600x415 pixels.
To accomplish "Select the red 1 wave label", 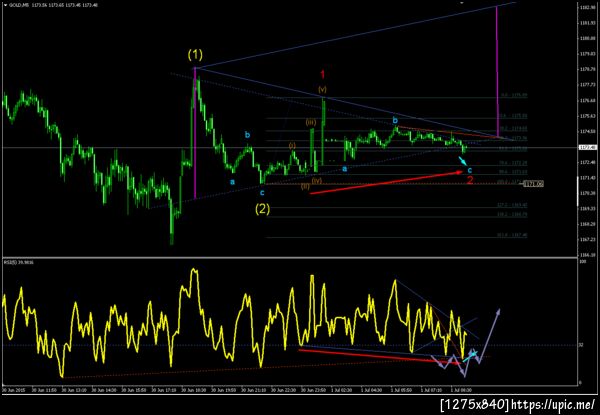I will [x=323, y=74].
